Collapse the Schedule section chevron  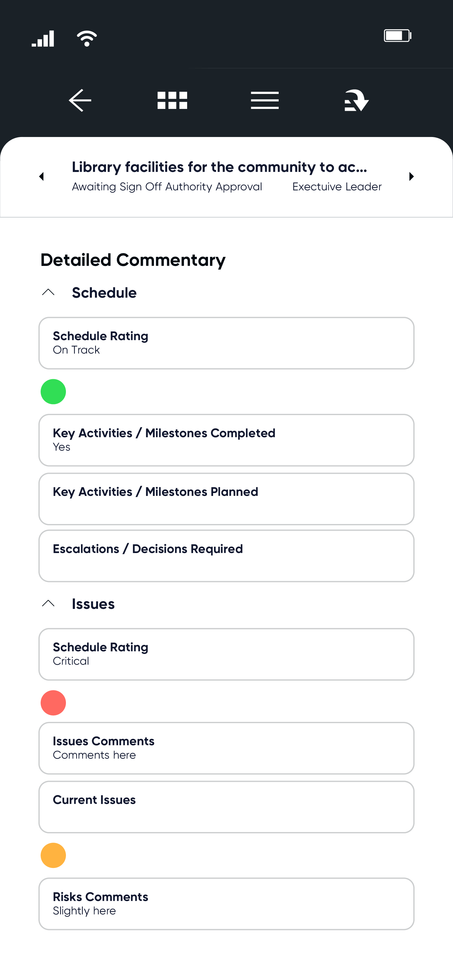(48, 292)
